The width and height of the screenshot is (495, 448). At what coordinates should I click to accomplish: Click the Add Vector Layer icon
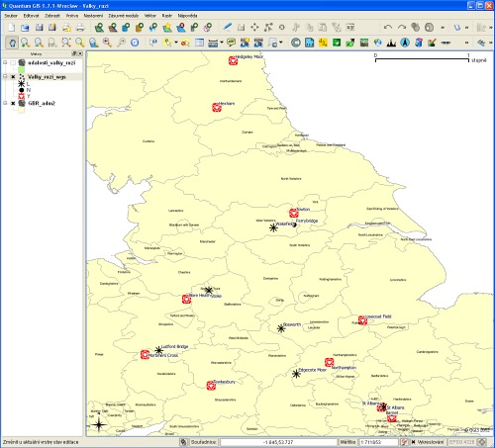(x=99, y=28)
